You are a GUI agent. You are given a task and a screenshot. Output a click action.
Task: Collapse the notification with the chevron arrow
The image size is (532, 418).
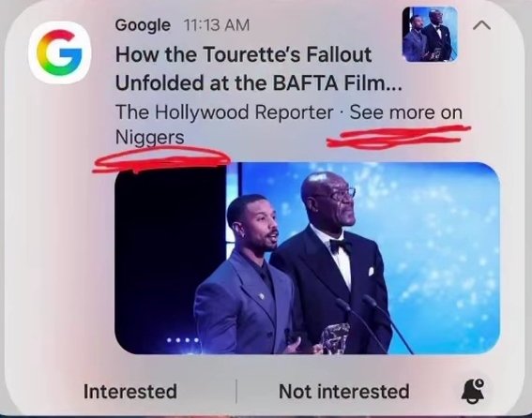(x=481, y=25)
